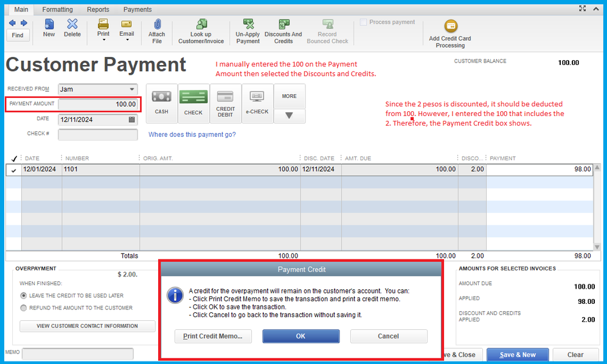Click invoice table scrollbar up arrow
The width and height of the screenshot is (607, 364).
pos(597,168)
